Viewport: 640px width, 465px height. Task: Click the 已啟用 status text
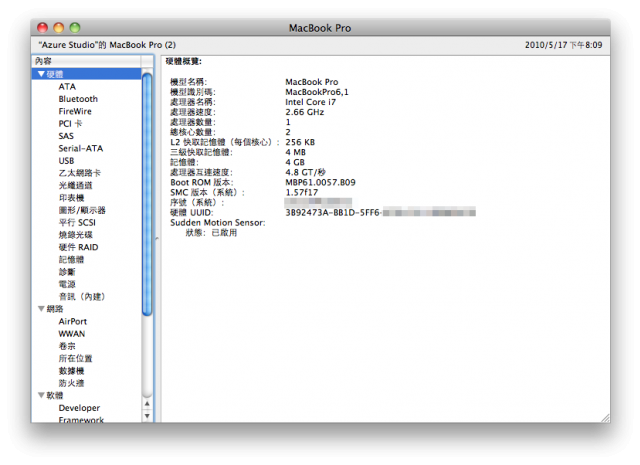pos(224,233)
